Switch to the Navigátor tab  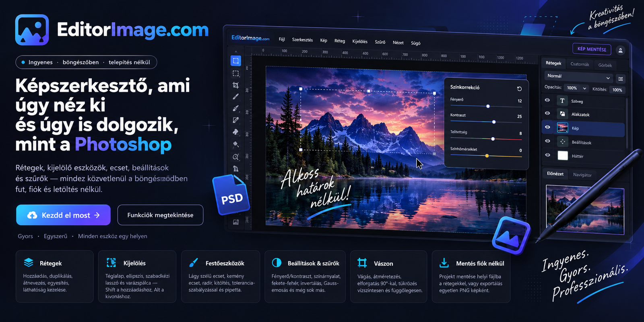coord(582,175)
